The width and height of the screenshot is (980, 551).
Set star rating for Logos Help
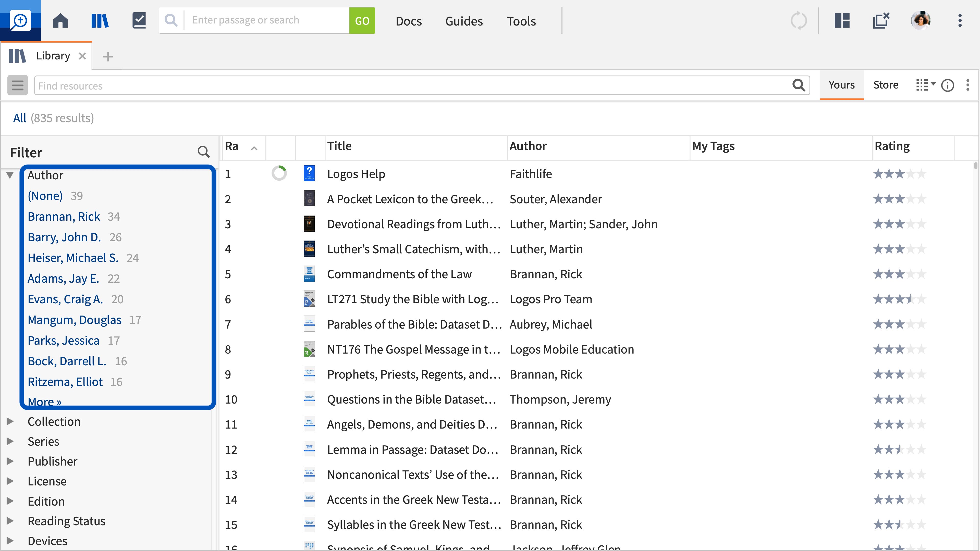click(899, 174)
